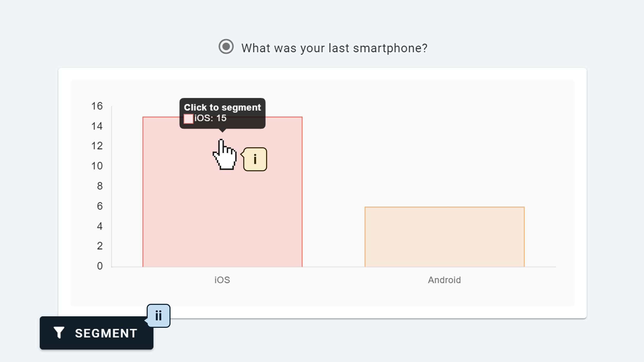Click the blue 'ii' callout marker
This screenshot has height=362, width=644.
tap(158, 316)
